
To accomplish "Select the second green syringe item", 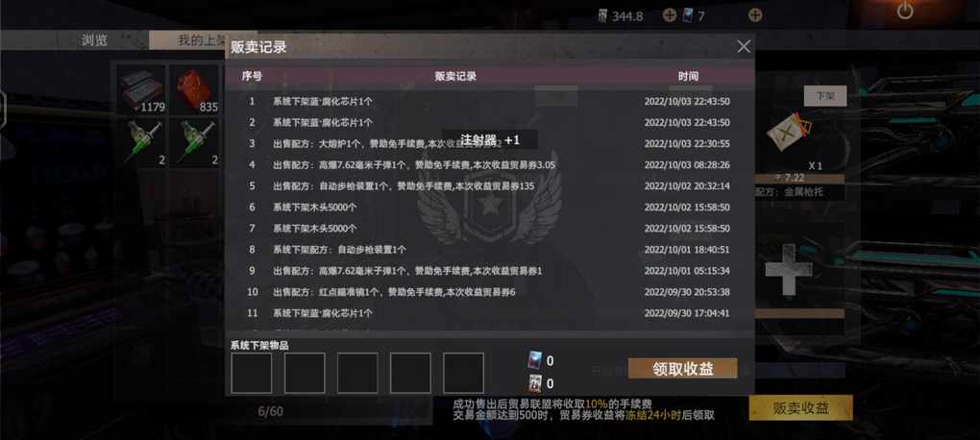I will click(x=194, y=142).
